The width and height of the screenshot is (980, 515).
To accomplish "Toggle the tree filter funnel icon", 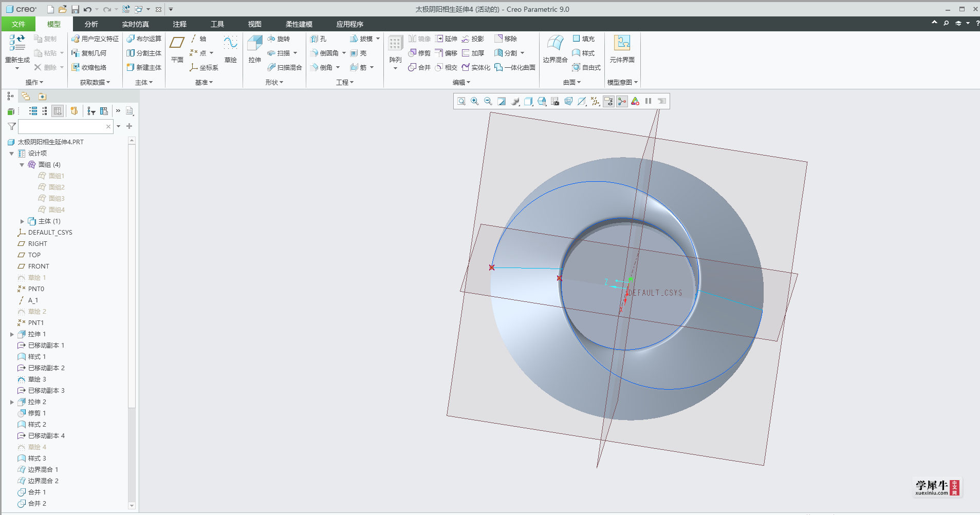I will pyautogui.click(x=12, y=126).
